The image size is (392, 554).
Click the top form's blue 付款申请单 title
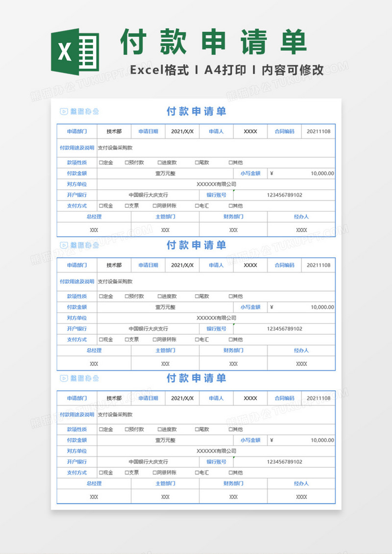coord(196,112)
